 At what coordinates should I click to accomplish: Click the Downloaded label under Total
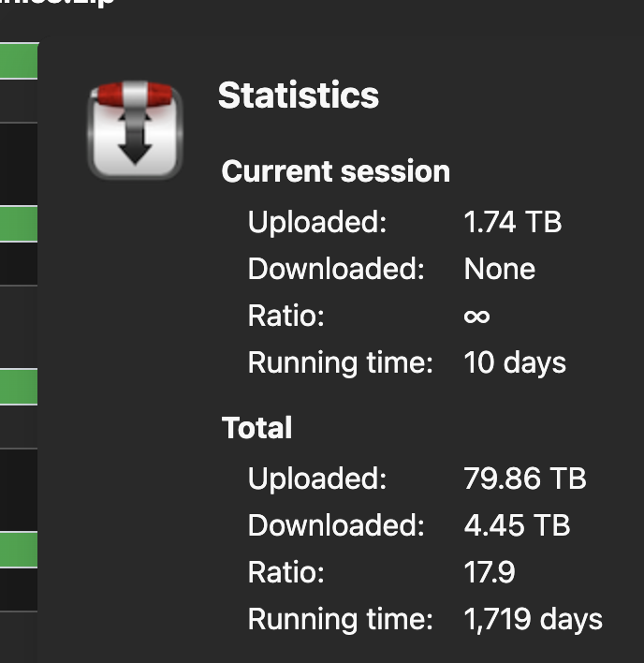[336, 525]
